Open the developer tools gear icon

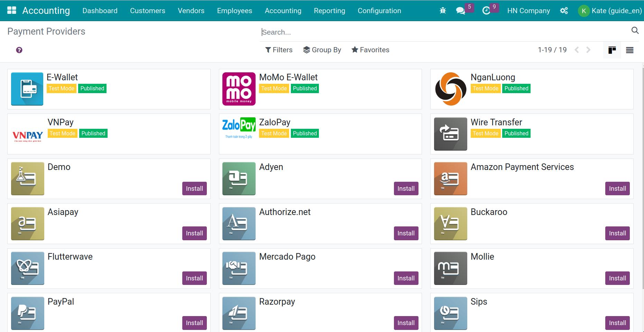(564, 11)
